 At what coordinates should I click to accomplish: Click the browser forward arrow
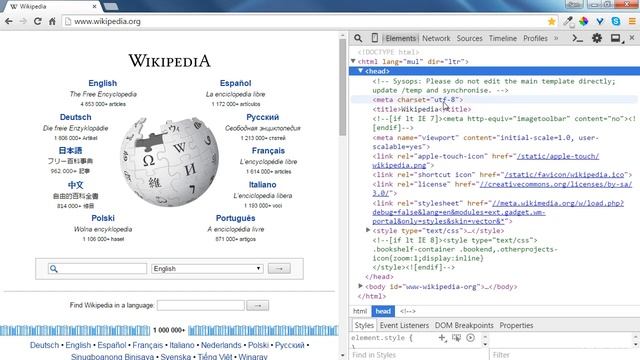[23, 21]
